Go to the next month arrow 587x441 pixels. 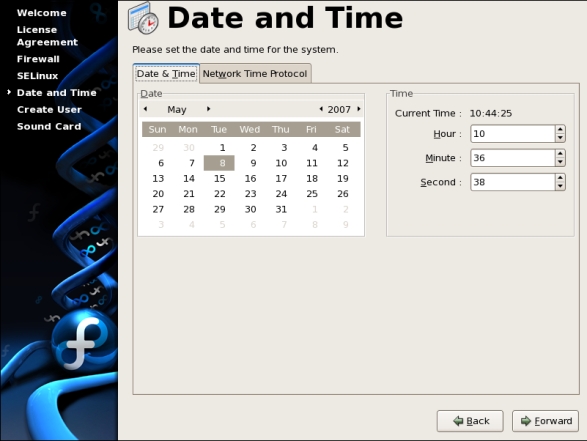209,109
